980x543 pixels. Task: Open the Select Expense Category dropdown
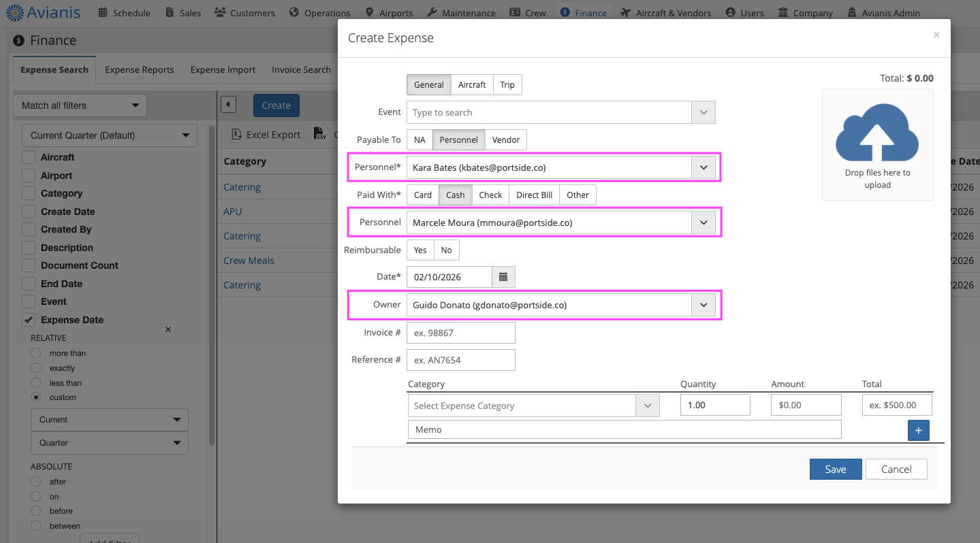pos(647,406)
